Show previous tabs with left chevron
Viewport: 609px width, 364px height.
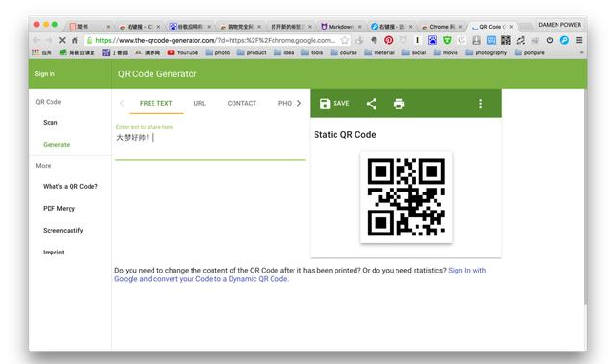point(122,103)
